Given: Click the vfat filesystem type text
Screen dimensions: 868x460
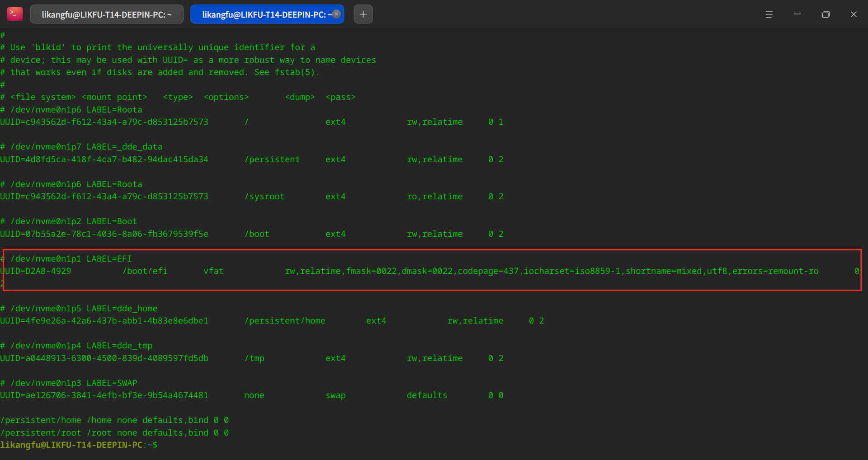Looking at the screenshot, I should coord(213,271).
